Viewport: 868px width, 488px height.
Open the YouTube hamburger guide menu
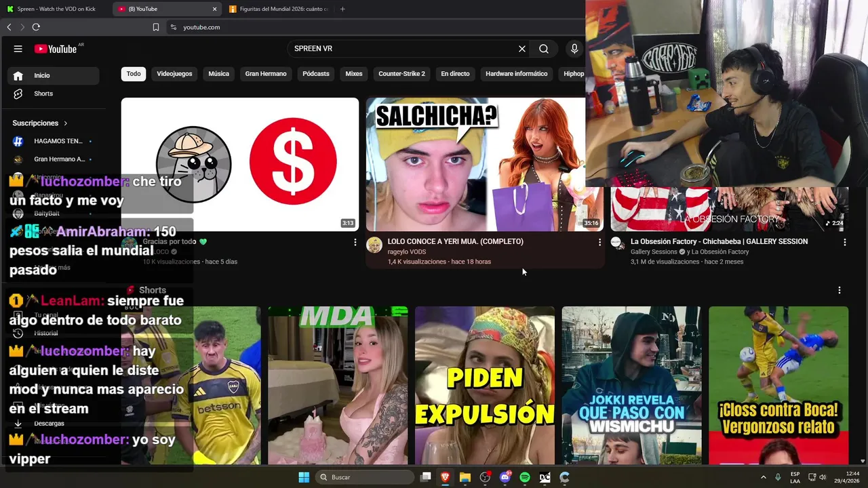18,49
